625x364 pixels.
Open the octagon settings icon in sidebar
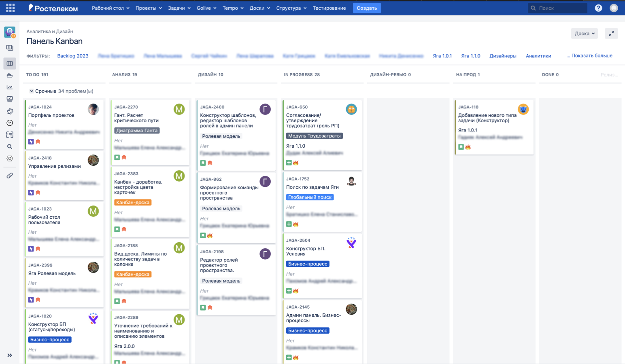click(x=10, y=159)
